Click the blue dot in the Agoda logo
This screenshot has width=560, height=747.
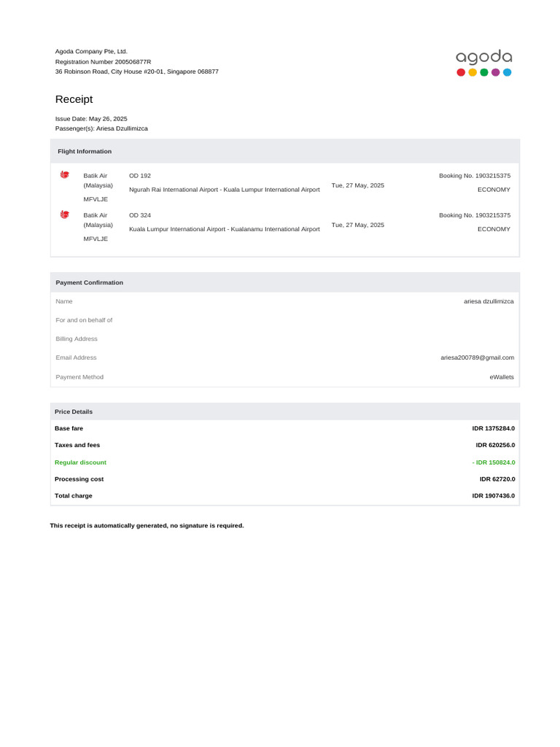point(507,72)
